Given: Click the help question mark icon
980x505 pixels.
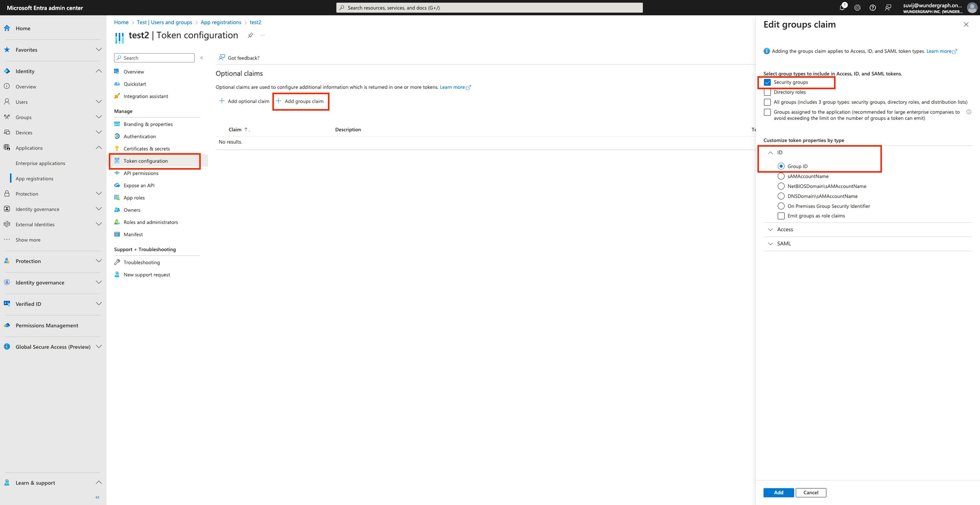Looking at the screenshot, I should click(x=873, y=8).
